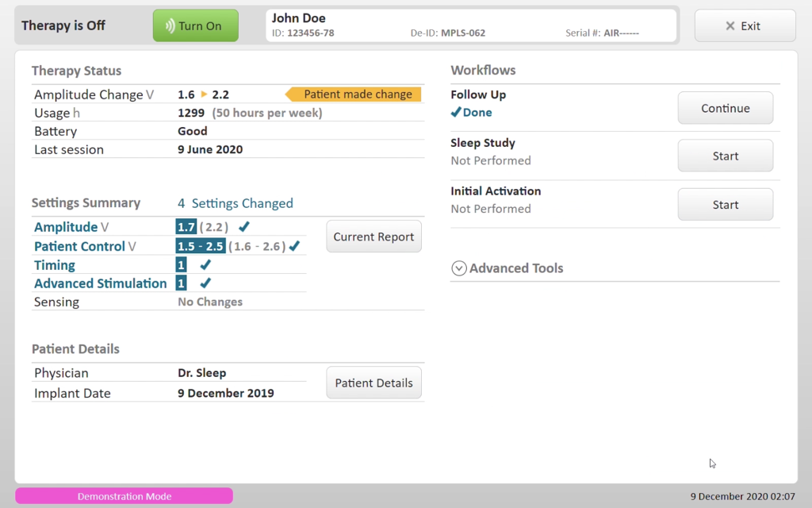Click the pink Demonstration Mode bar

(x=124, y=496)
